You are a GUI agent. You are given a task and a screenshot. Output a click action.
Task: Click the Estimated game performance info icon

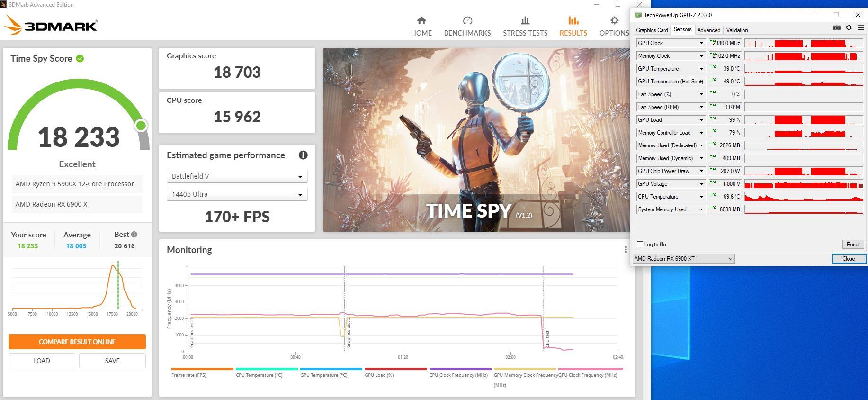point(303,155)
